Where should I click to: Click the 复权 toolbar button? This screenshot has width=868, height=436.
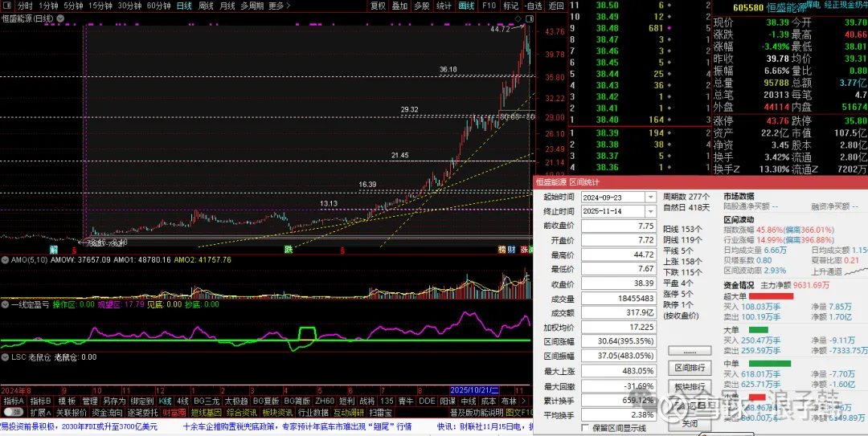click(x=378, y=6)
